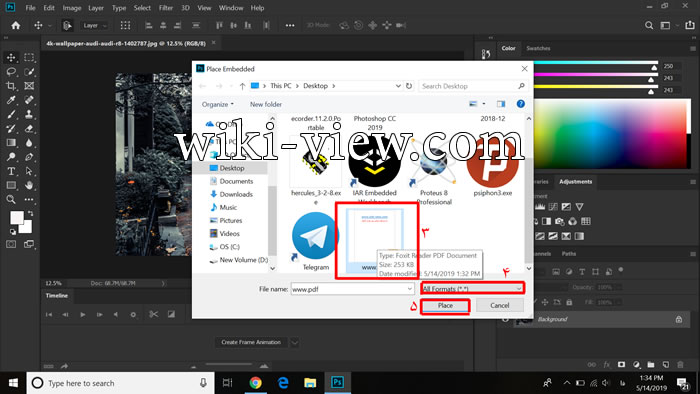
Task: Open dialog help question mark button
Action: click(521, 104)
